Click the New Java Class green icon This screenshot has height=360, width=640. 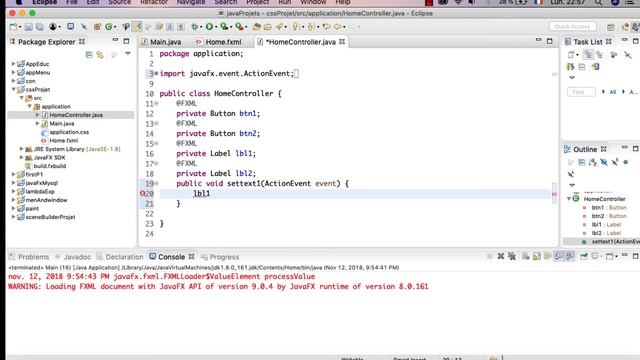click(109, 27)
